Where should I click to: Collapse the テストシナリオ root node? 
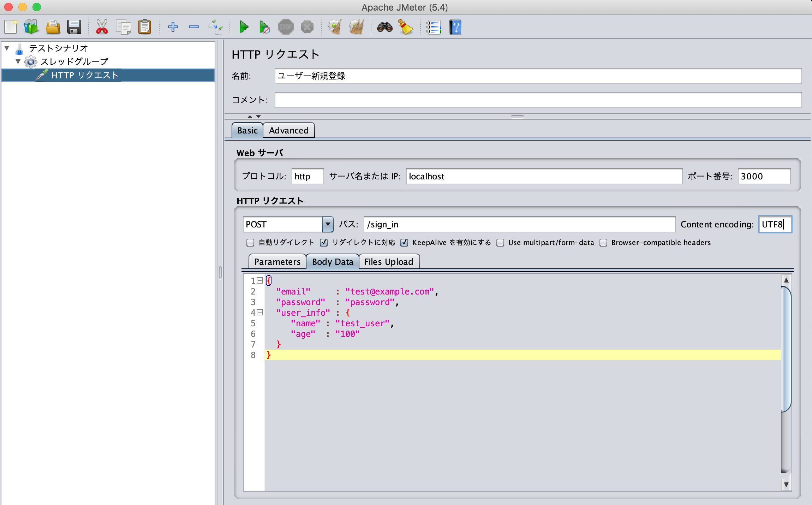[x=7, y=48]
